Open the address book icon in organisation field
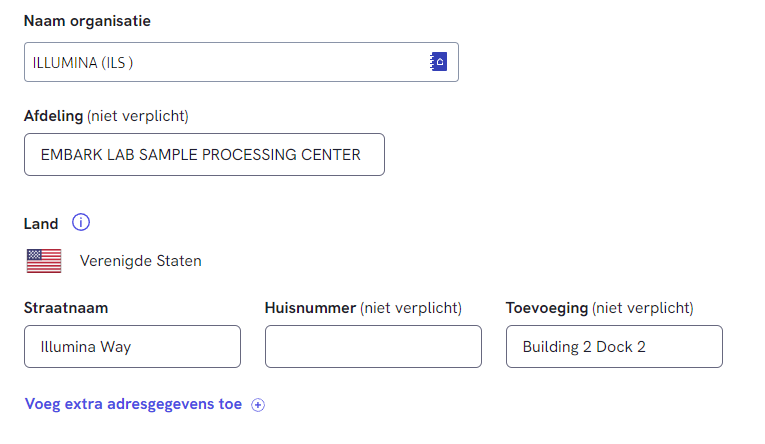 438,62
